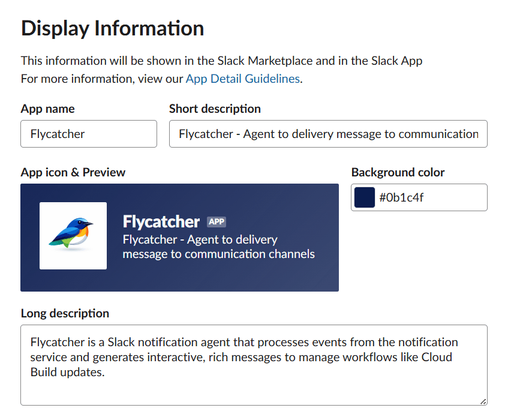Open the App Detail Guidelines link
Screen dimensions: 508x420
pyautogui.click(x=242, y=79)
